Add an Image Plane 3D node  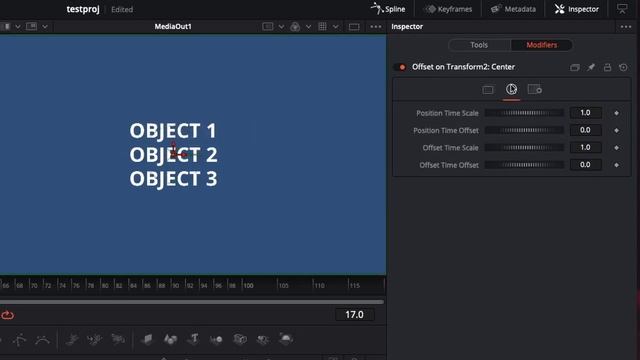147,340
